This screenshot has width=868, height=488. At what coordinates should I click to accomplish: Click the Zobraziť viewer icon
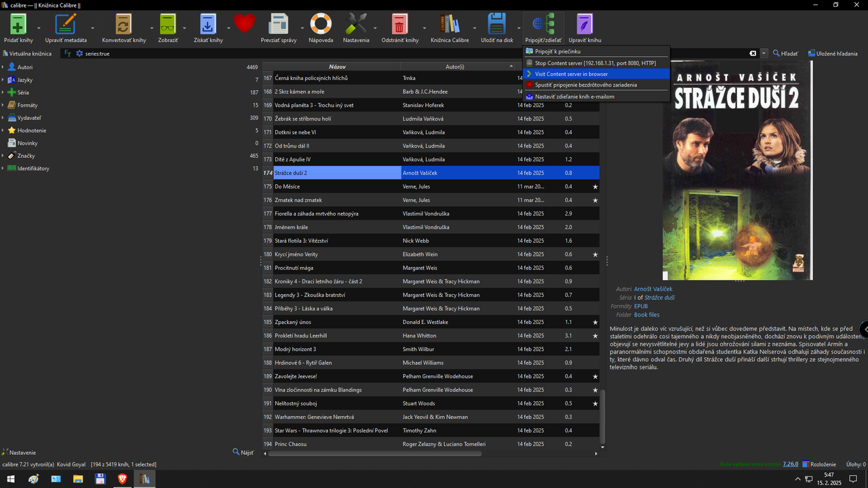click(x=167, y=24)
